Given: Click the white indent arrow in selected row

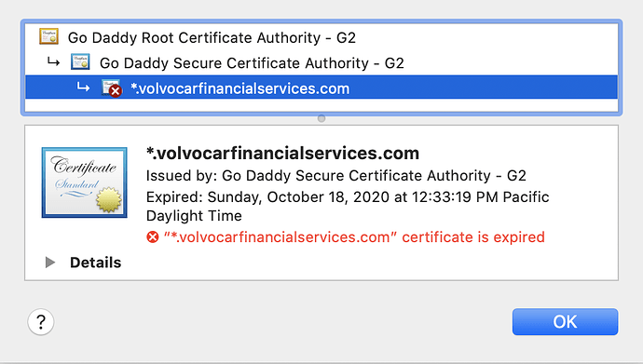Looking at the screenshot, I should tap(83, 87).
